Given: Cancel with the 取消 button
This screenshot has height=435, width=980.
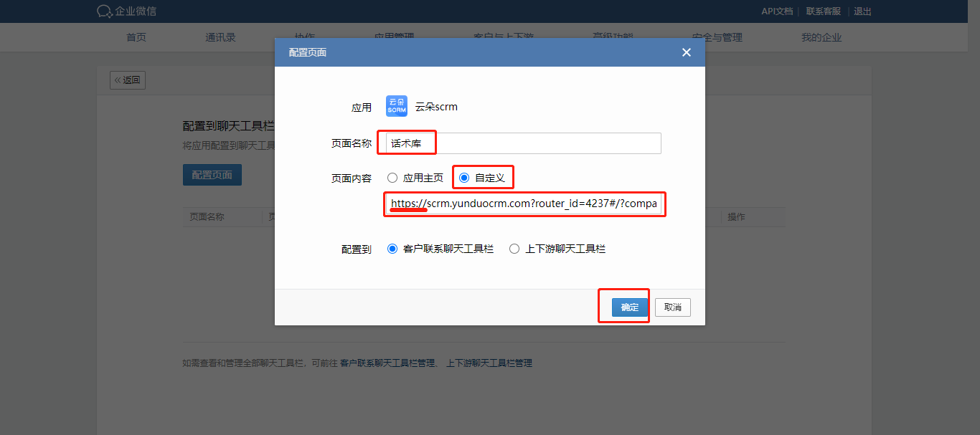Looking at the screenshot, I should (673, 307).
